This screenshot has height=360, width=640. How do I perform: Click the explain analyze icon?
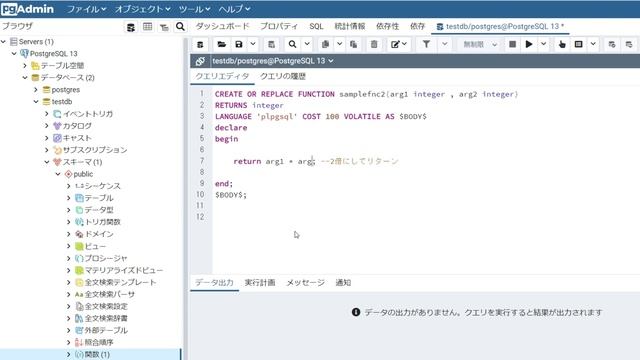[578, 44]
